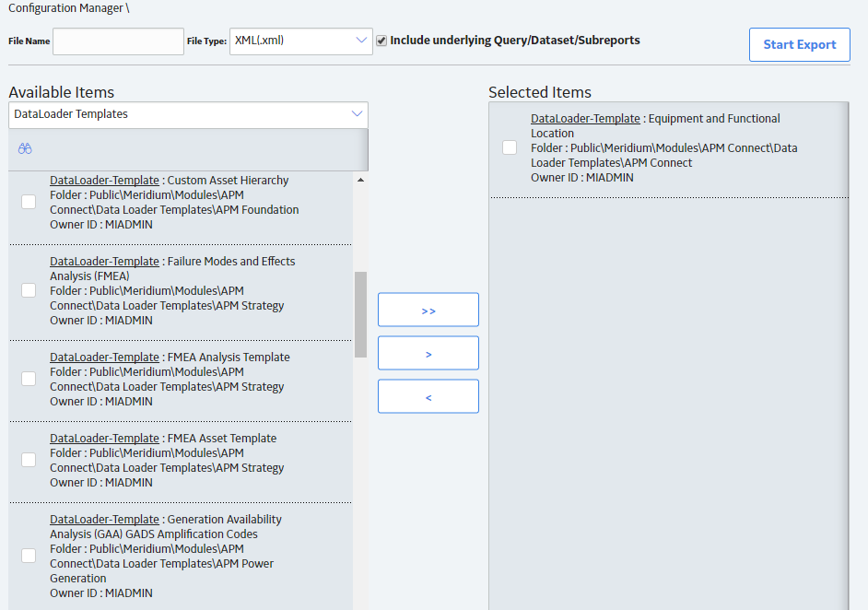The width and height of the screenshot is (868, 610).
Task: Check the Equipment and Functional Location checkbox
Action: tap(510, 147)
